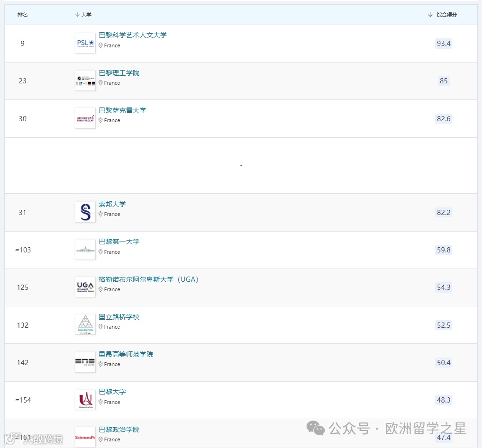Click rank value =154
Viewport: 482px width, 448px height.
coord(23,400)
